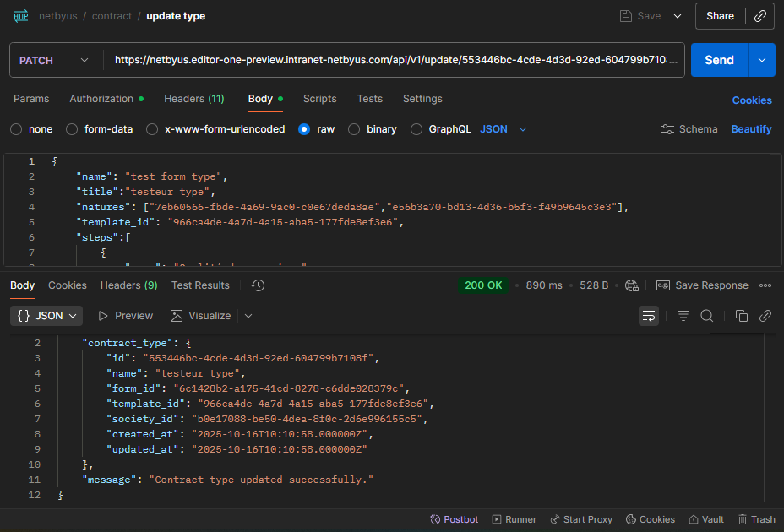784x532 pixels.
Task: Click the network globe lock icon
Action: coord(632,285)
